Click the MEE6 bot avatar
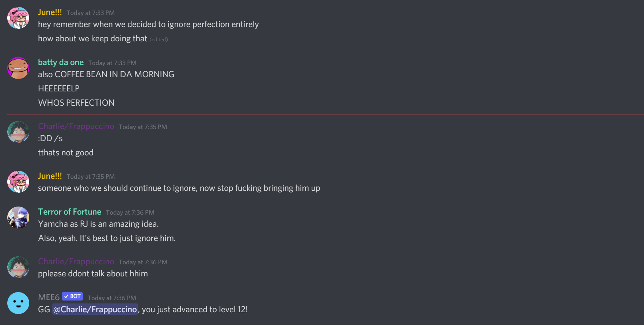Screen dimensions: 644x325 (18, 303)
